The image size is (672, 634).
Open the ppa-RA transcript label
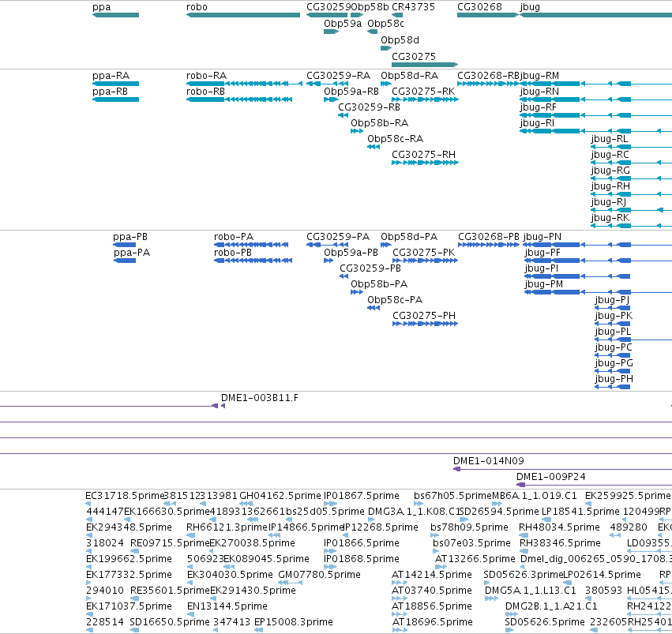tap(111, 76)
